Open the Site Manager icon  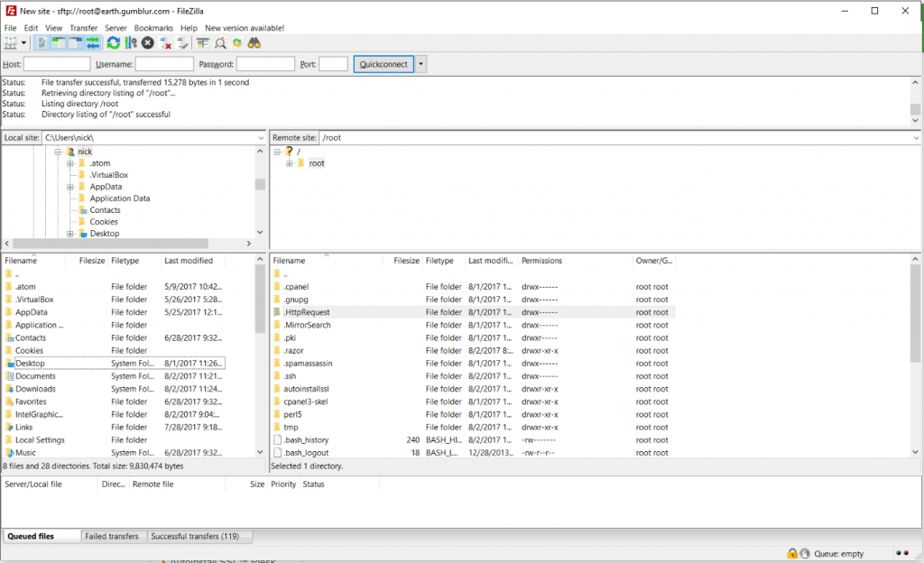[x=11, y=43]
